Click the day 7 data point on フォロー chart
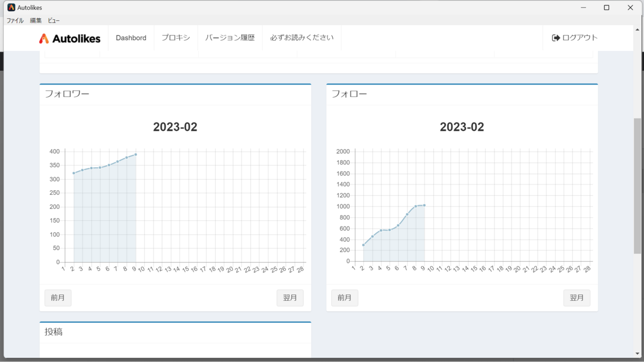This screenshot has height=362, width=644. pos(407,215)
